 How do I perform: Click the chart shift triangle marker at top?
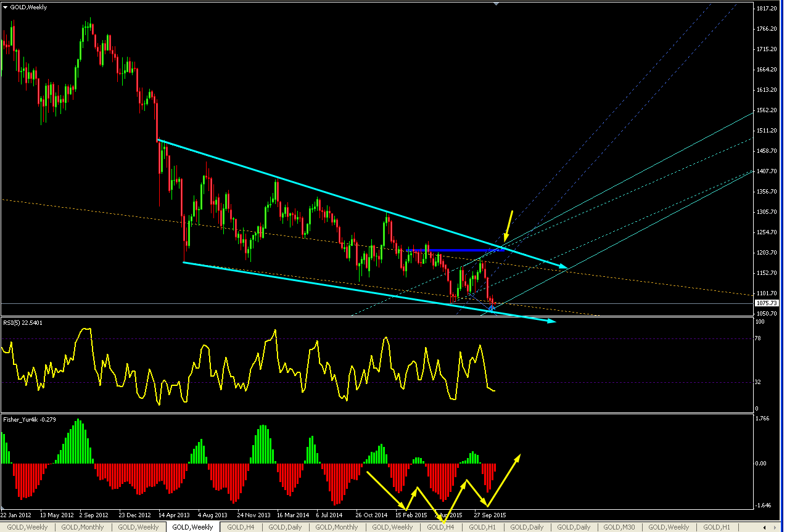(495, 3)
